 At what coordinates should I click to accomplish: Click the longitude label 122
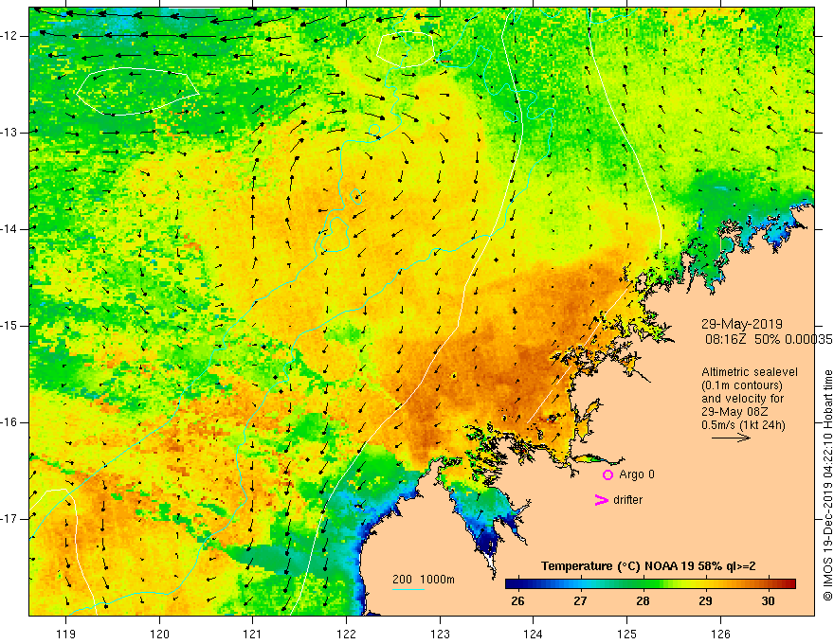pyautogui.click(x=346, y=634)
